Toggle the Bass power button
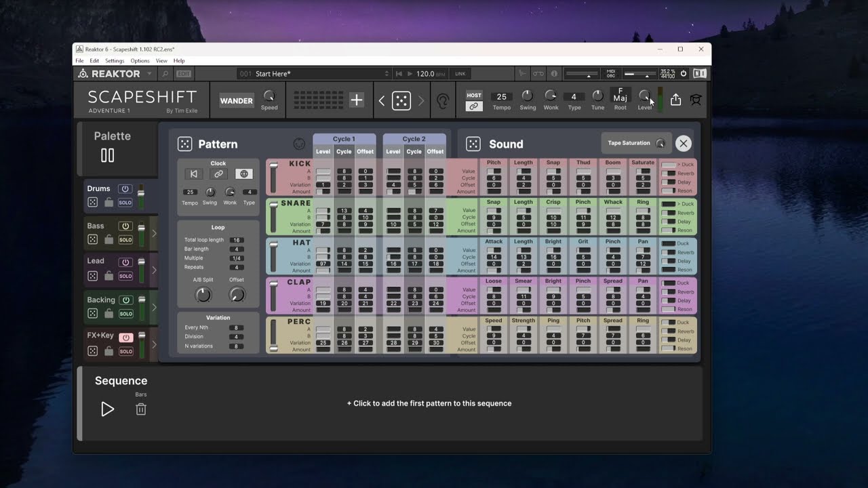 tap(125, 226)
